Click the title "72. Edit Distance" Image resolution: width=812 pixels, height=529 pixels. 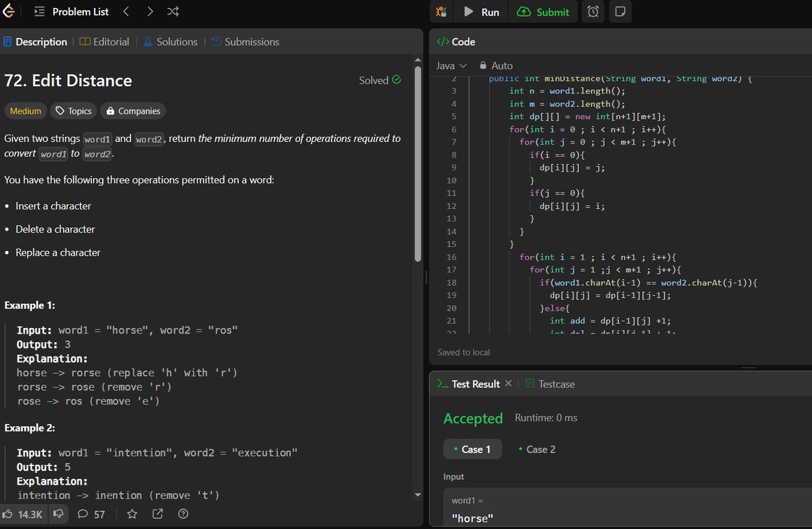tap(68, 80)
